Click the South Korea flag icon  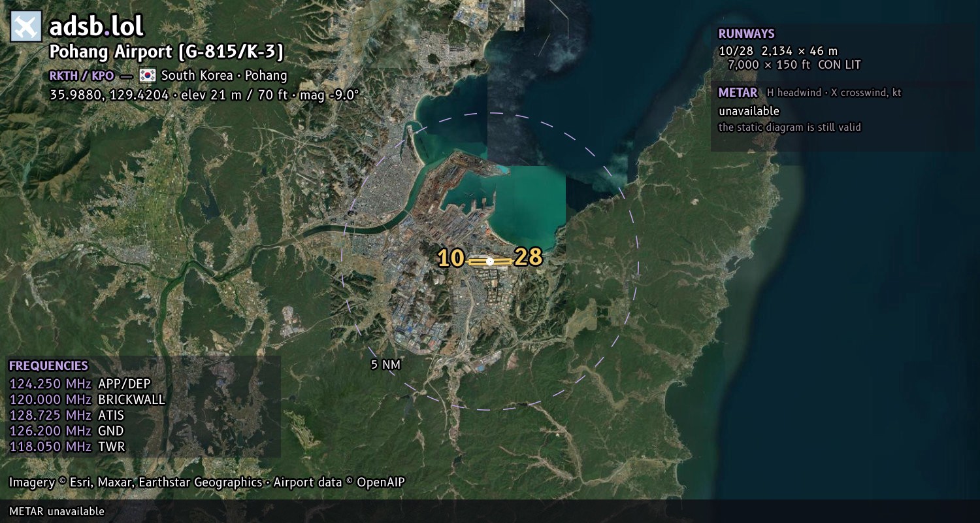coord(148,75)
